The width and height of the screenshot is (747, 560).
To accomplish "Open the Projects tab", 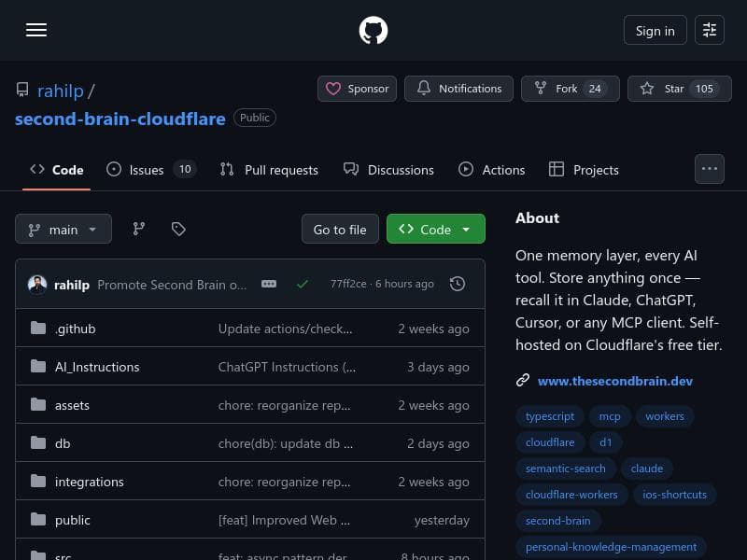I will (584, 170).
